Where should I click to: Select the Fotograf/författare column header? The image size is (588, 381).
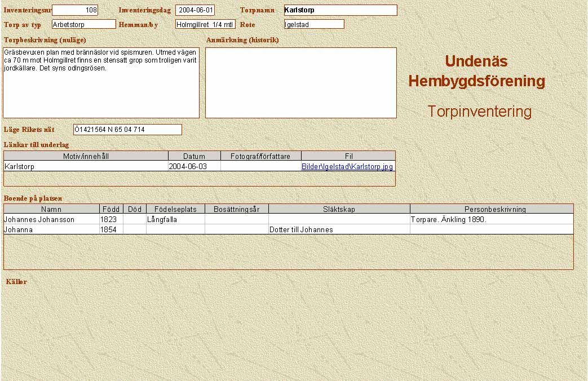[261, 156]
